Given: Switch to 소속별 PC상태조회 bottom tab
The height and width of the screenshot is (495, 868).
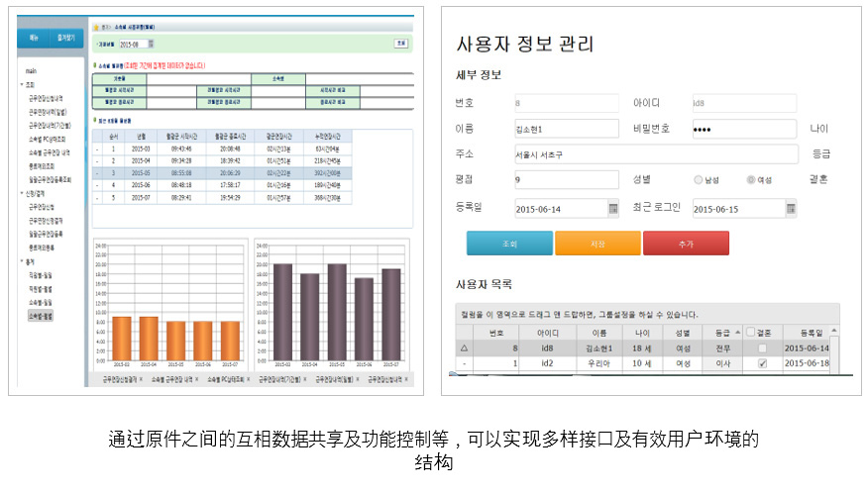Looking at the screenshot, I should 226,379.
